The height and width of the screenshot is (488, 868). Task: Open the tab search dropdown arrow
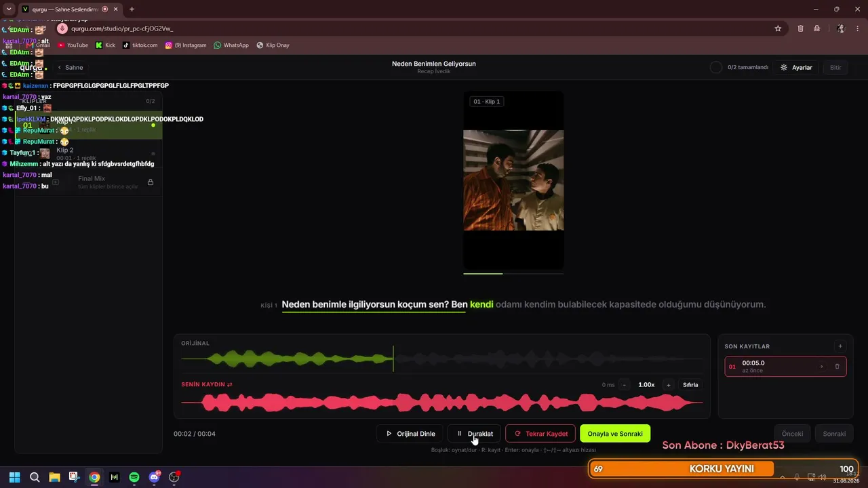[x=9, y=9]
